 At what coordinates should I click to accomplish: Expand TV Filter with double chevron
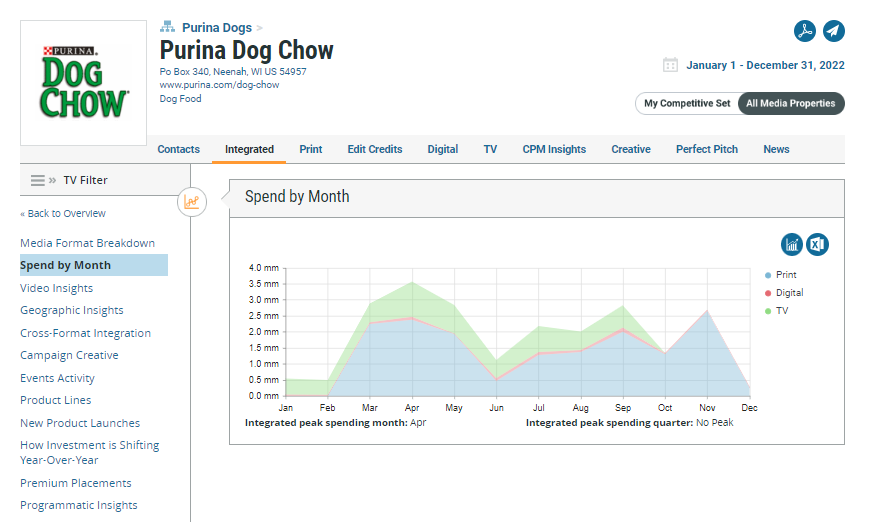(53, 180)
